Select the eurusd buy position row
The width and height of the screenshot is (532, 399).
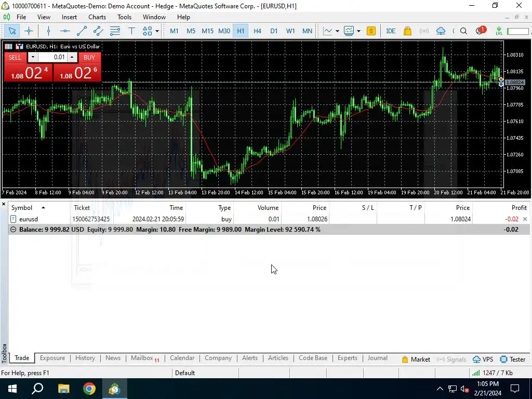click(x=269, y=219)
